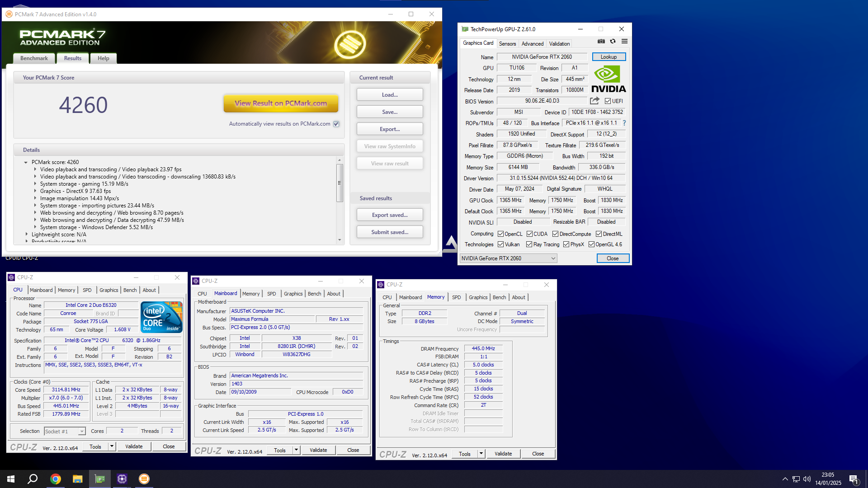The height and width of the screenshot is (488, 868).
Task: Click Validate in the CPU-Z Memory window
Action: click(x=503, y=454)
